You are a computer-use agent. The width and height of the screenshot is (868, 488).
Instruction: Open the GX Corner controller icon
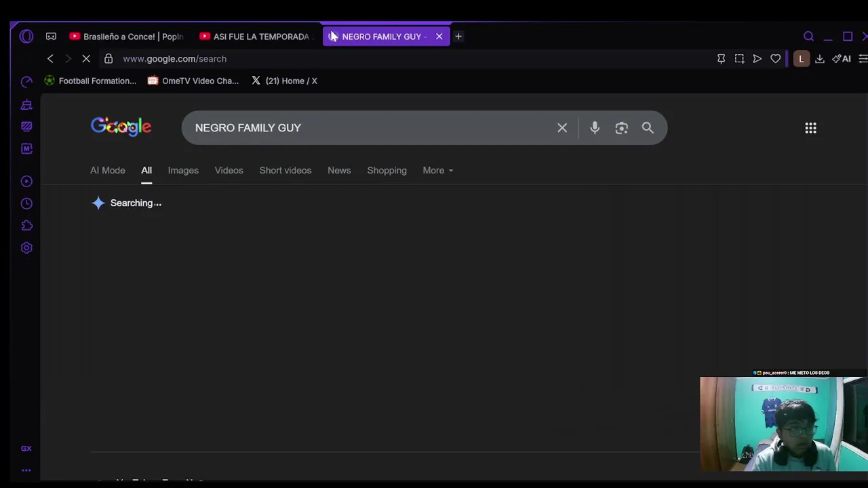click(x=51, y=37)
